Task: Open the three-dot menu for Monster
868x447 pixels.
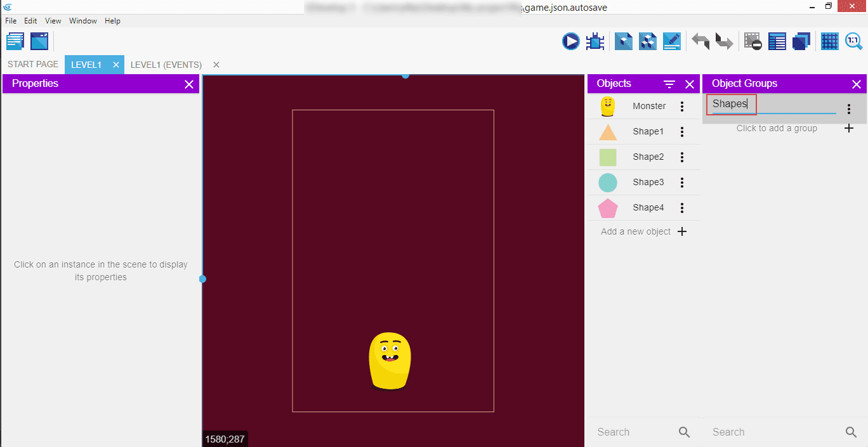Action: 682,107
